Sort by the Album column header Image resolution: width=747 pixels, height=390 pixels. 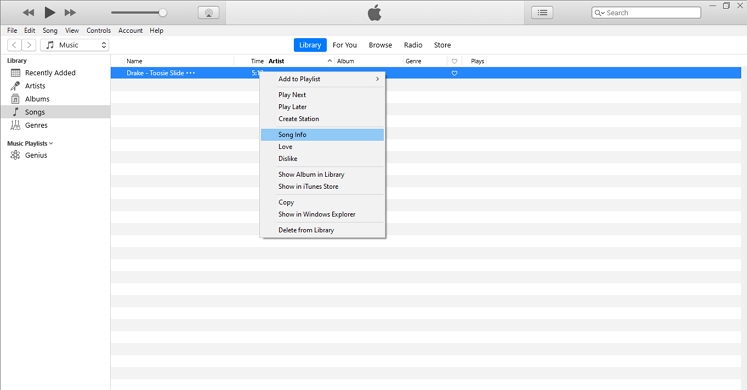[369, 61]
